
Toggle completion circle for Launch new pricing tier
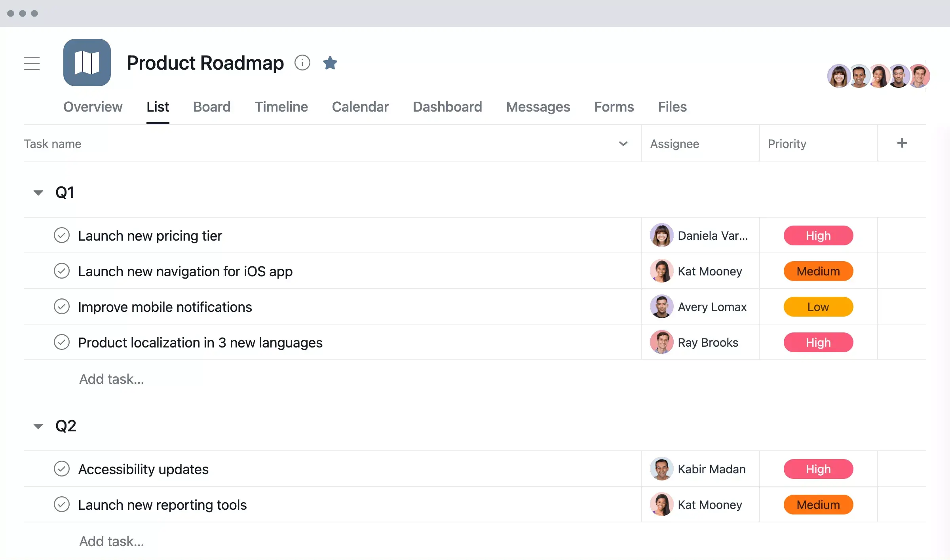click(x=62, y=235)
